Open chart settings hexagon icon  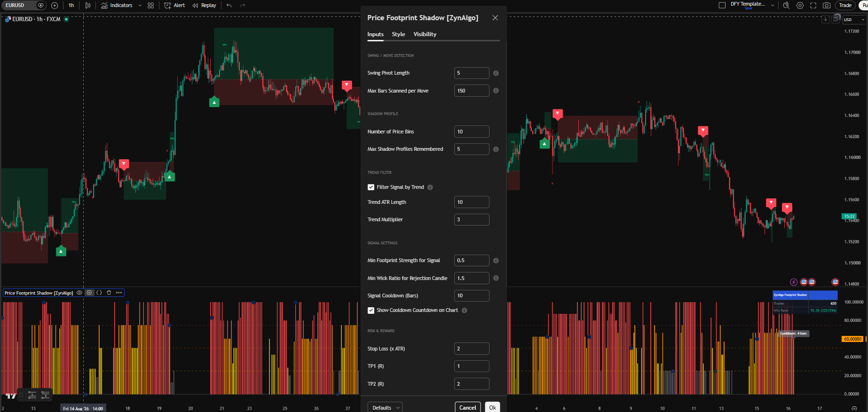800,5
